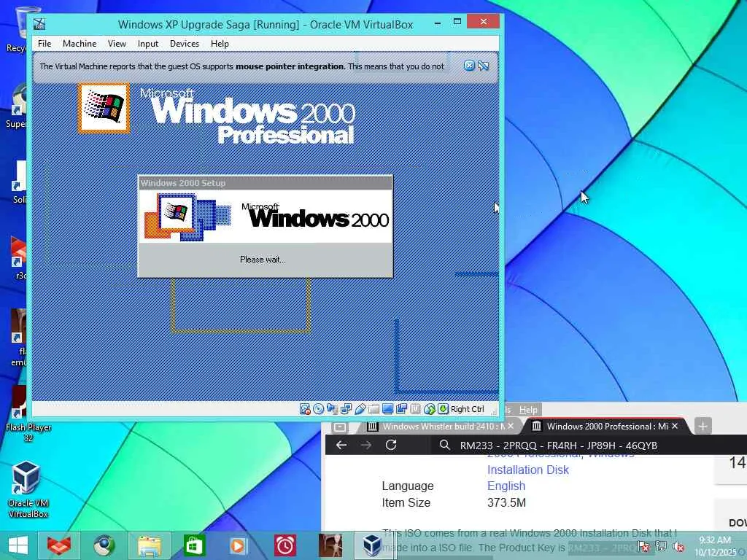Click the browser forward arrow

[366, 445]
